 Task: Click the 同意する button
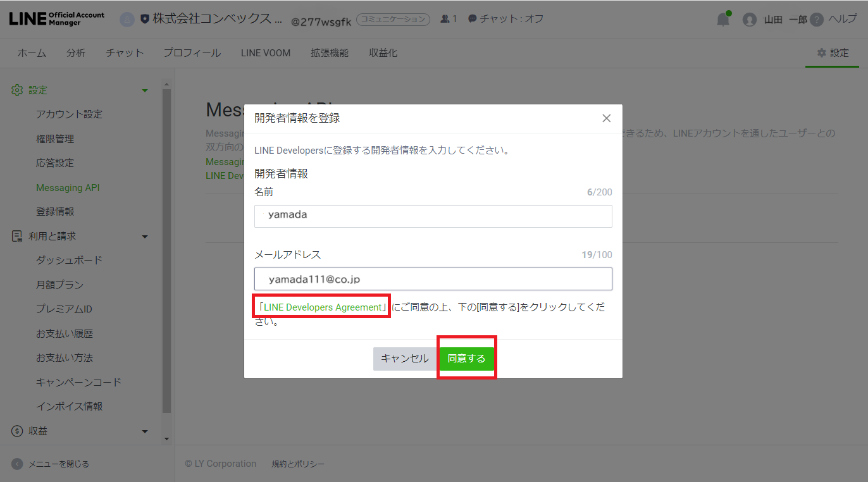(467, 359)
